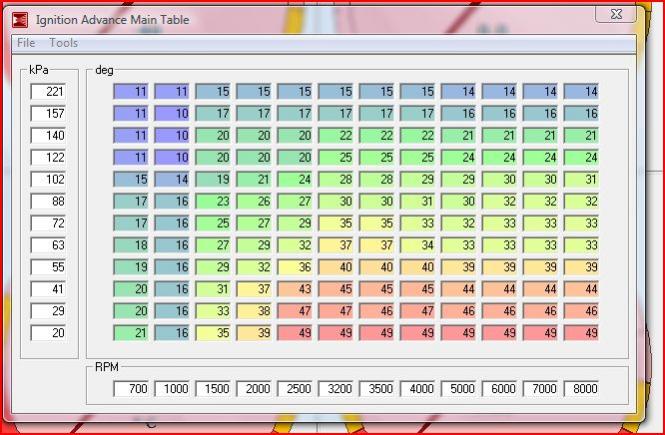Select the 20 kPa axis field
This screenshot has width=665, height=435.
tap(48, 332)
